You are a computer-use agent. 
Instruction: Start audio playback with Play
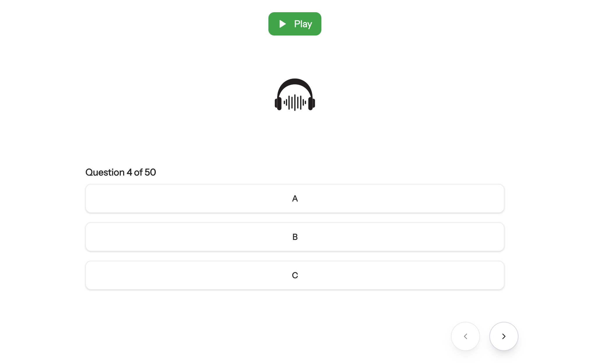point(295,24)
